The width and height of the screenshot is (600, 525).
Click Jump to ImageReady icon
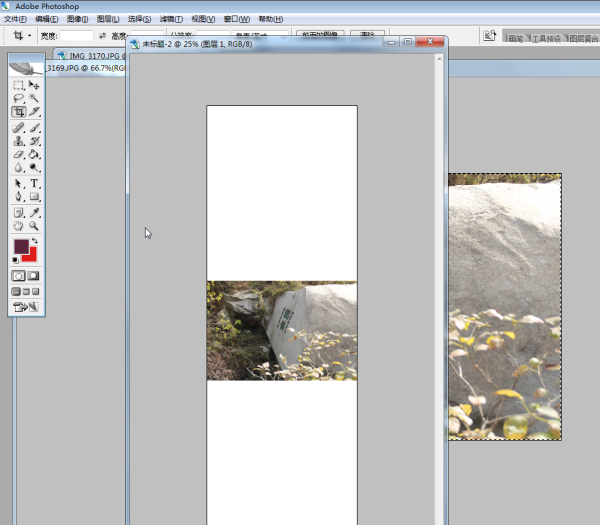coord(26,307)
